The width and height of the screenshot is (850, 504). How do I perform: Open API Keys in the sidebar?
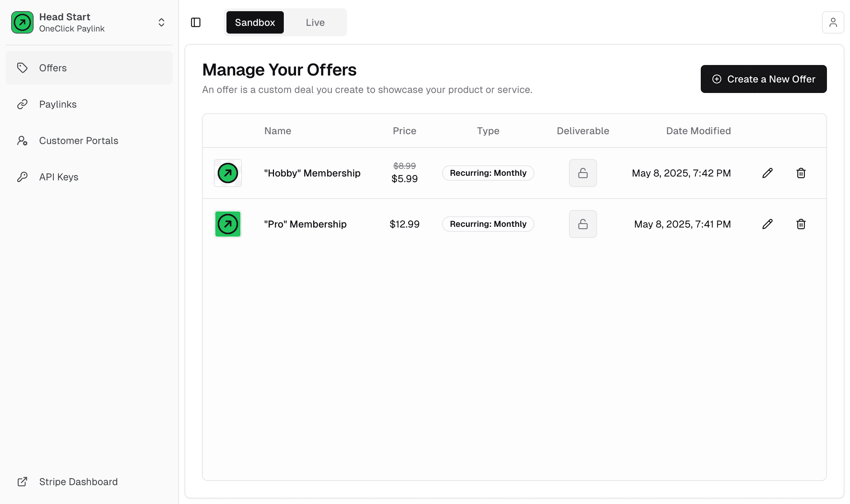(x=89, y=177)
